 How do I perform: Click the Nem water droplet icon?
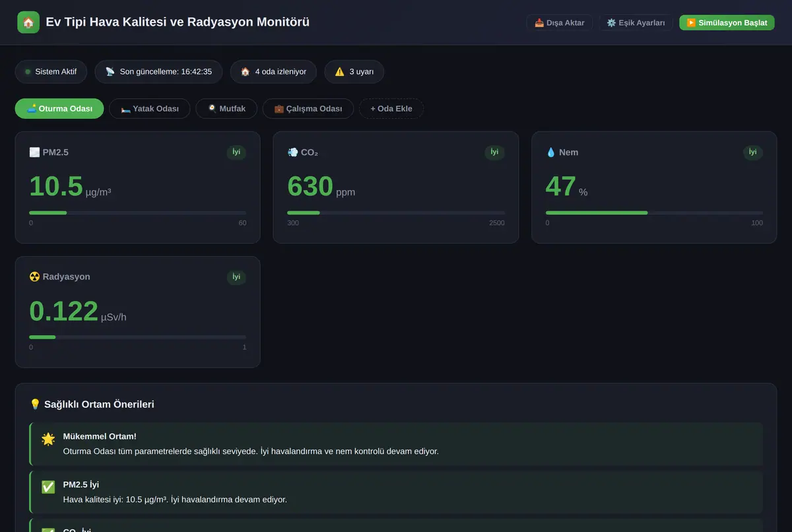click(551, 152)
